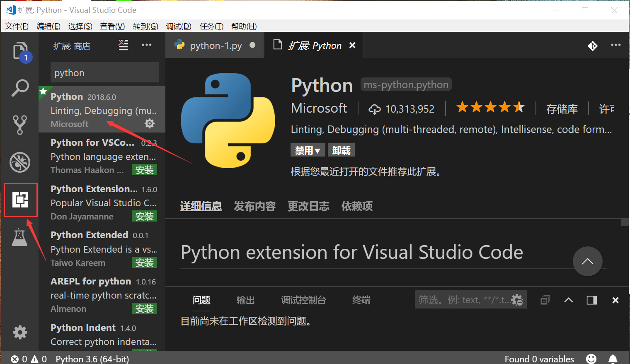Image resolution: width=630 pixels, height=364 pixels.
Task: Open the Test beaker icon in the activity bar
Action: click(x=19, y=237)
